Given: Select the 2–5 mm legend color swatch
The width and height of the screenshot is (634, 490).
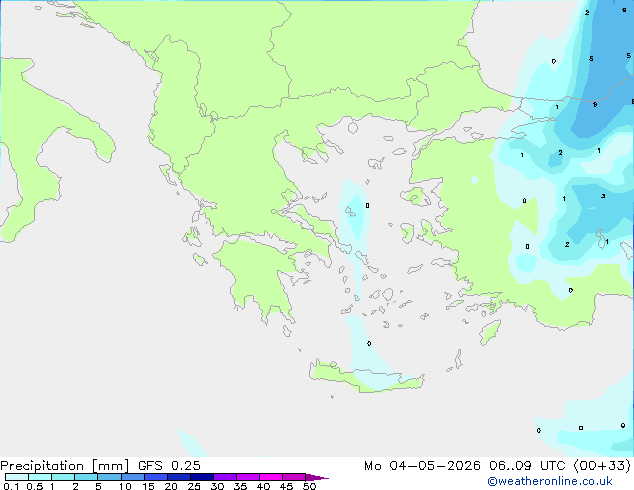Looking at the screenshot, I should pos(86,477).
